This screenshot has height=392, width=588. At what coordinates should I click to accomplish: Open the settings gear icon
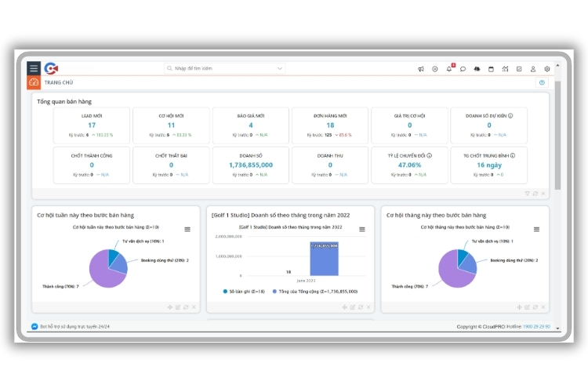547,69
